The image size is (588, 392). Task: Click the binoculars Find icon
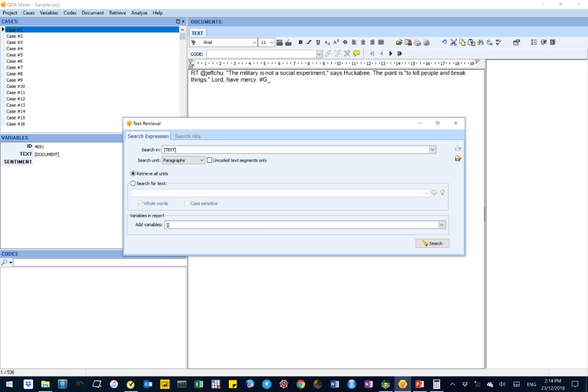coord(480,42)
